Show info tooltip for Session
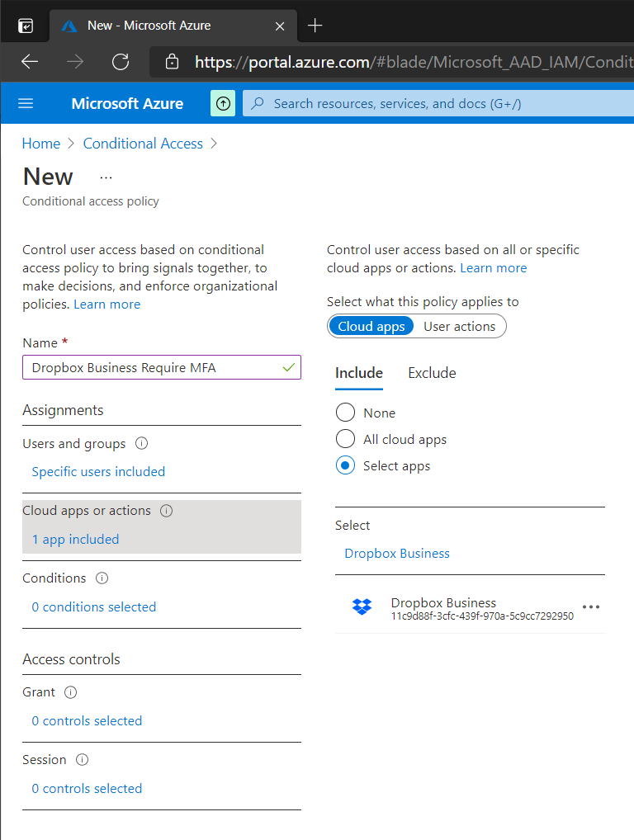Image resolution: width=634 pixels, height=840 pixels. 82,760
